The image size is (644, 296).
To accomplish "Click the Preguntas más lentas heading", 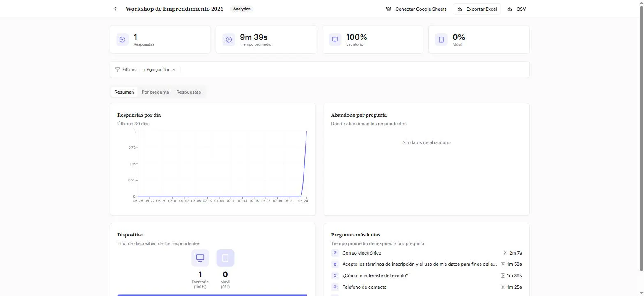I will click(x=356, y=235).
